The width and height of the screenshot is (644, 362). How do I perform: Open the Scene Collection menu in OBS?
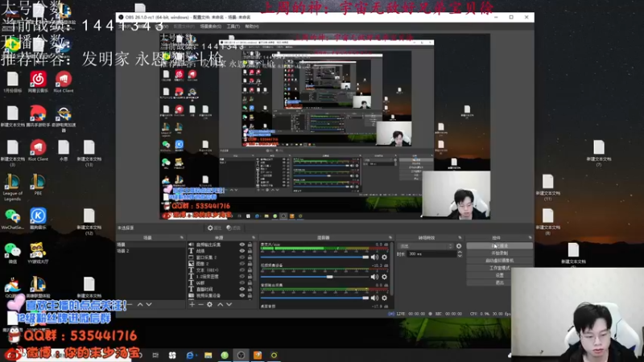(x=210, y=27)
